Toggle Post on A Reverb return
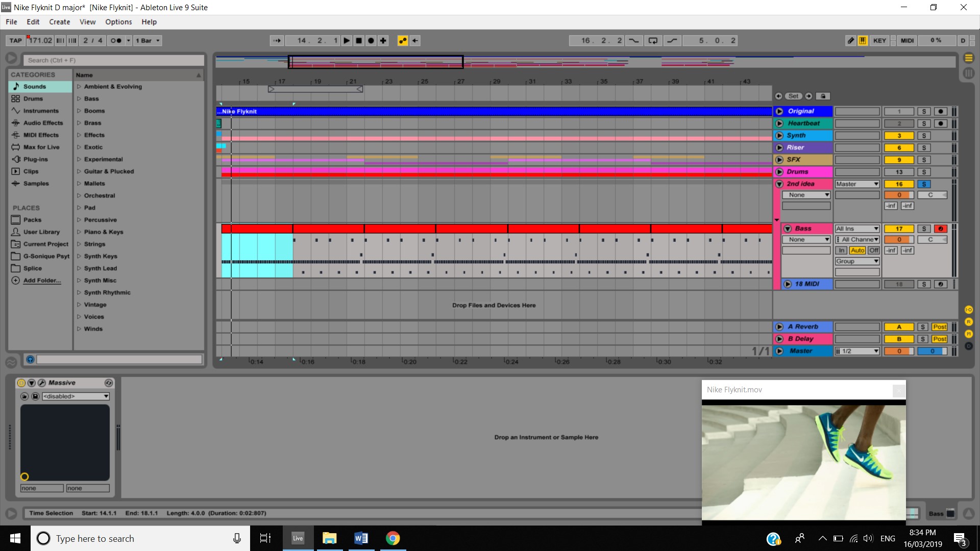 click(x=939, y=327)
